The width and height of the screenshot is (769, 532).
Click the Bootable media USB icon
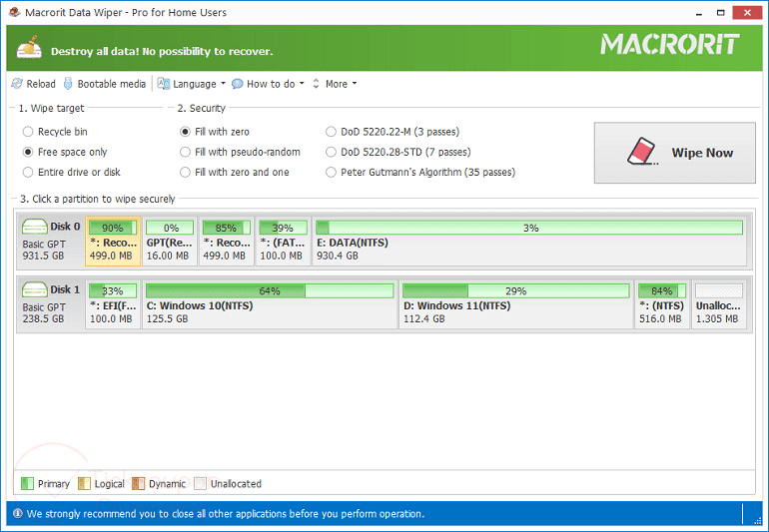click(68, 84)
